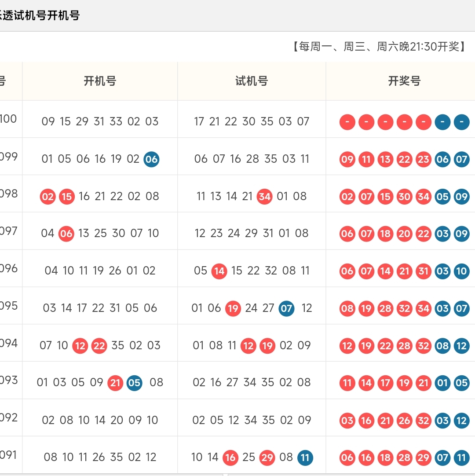Click blue ball 07 in row 095 试机号

[286, 309]
